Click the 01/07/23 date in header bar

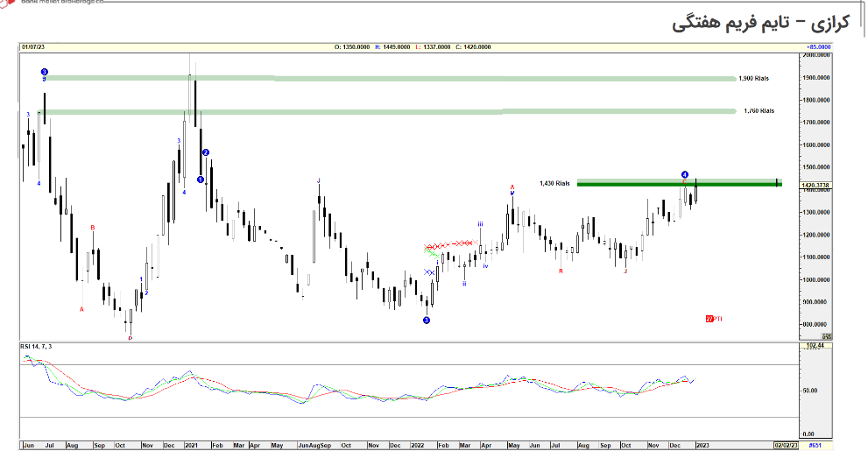click(33, 46)
